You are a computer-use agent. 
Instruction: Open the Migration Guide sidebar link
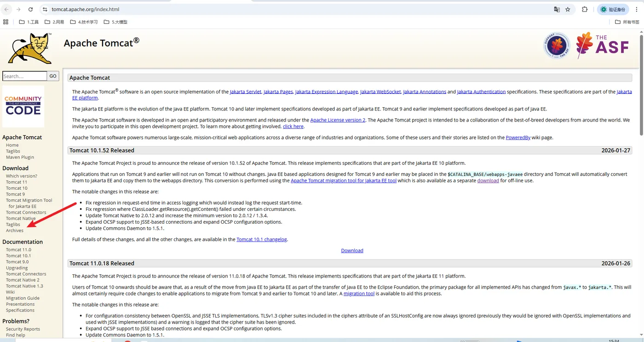[23, 298]
